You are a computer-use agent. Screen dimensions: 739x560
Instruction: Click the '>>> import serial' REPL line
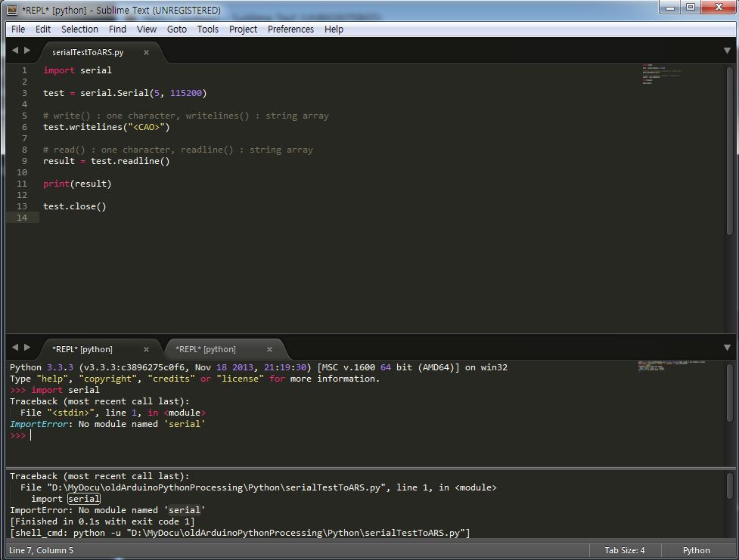(x=54, y=390)
